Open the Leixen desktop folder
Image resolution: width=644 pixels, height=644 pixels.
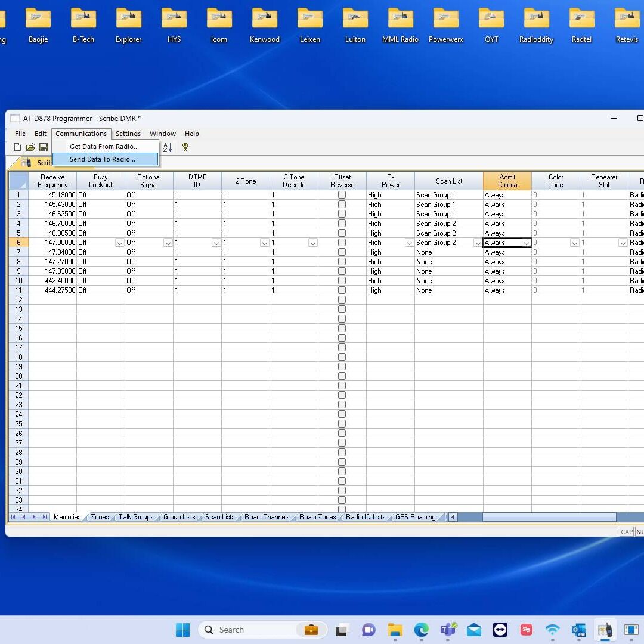[x=309, y=26]
